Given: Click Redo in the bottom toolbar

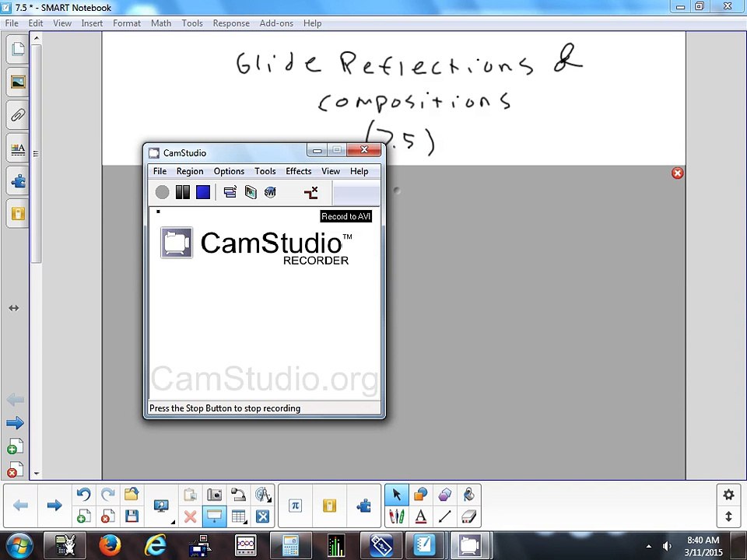Looking at the screenshot, I should 108,495.
